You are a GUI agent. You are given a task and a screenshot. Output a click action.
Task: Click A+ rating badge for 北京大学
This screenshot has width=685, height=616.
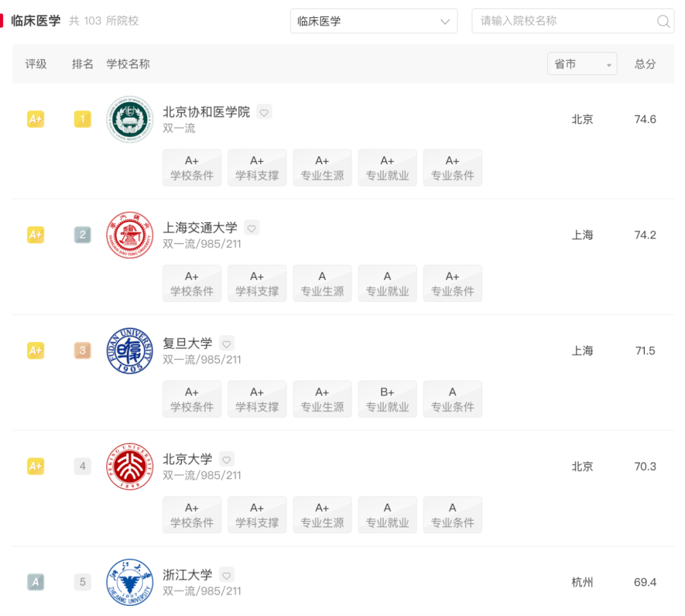pos(36,466)
